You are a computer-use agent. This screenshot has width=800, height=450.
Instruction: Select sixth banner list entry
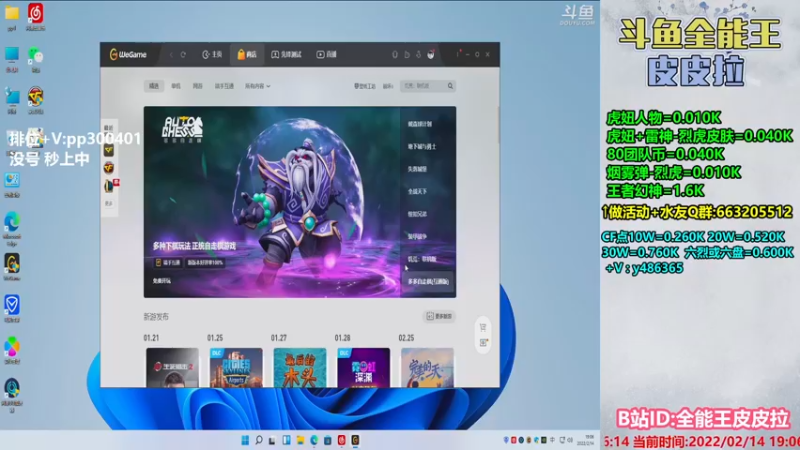(417, 236)
